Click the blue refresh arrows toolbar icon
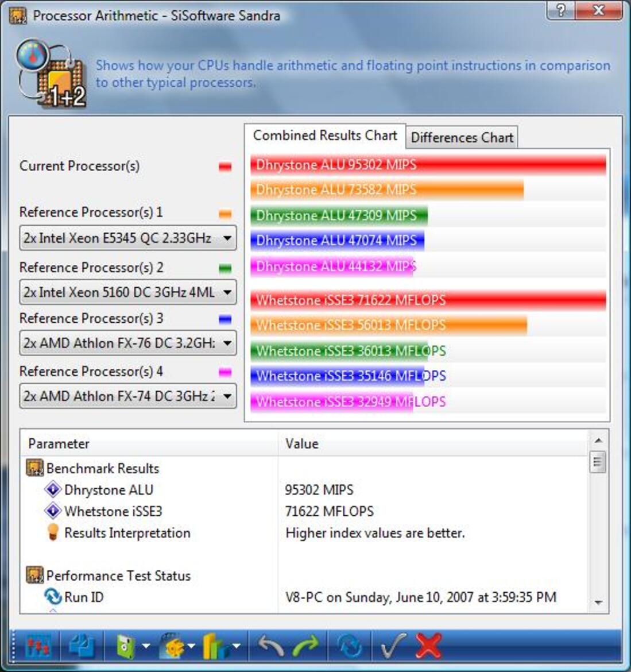631x672 pixels. pyautogui.click(x=350, y=646)
